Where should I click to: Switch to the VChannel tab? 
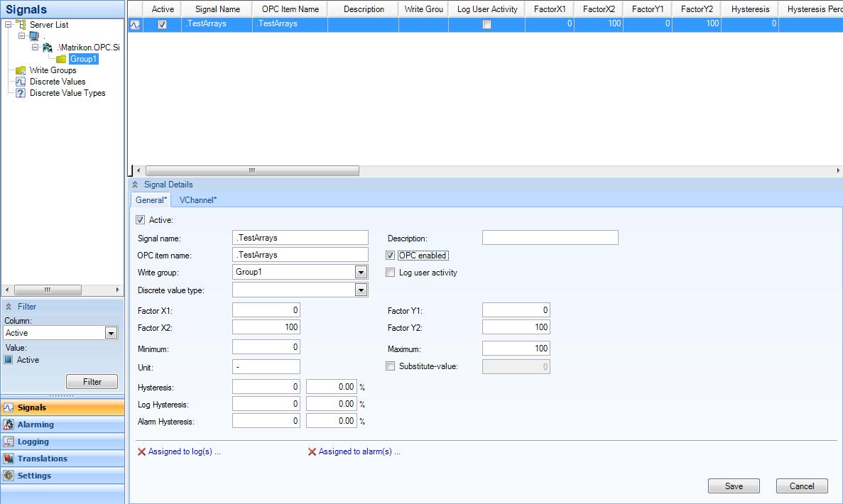click(198, 200)
